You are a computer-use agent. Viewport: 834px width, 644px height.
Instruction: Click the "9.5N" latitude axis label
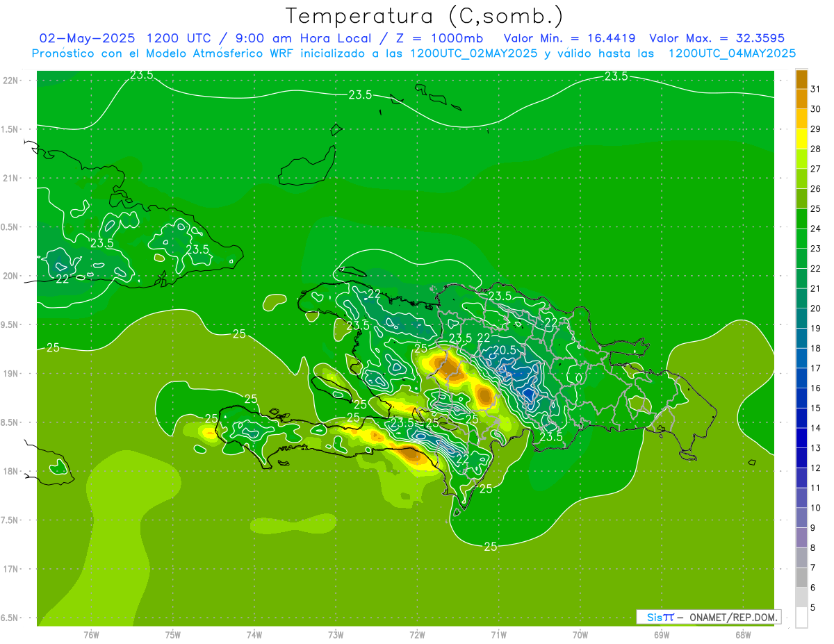point(10,324)
